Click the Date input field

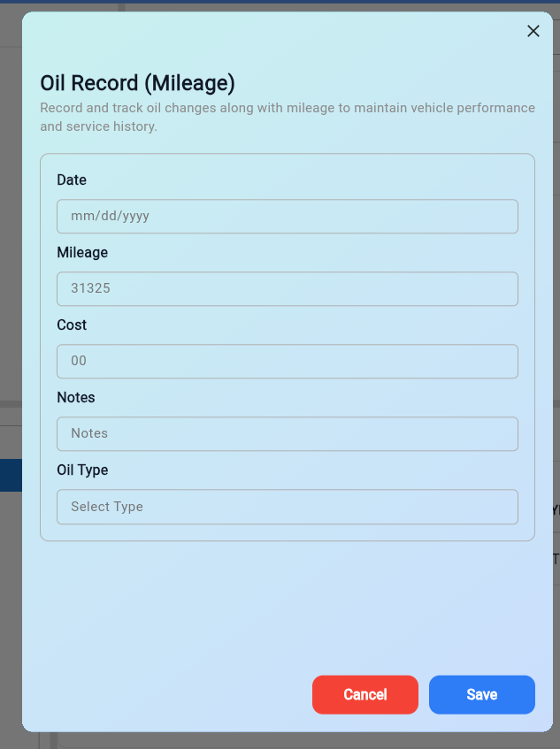[x=287, y=216]
